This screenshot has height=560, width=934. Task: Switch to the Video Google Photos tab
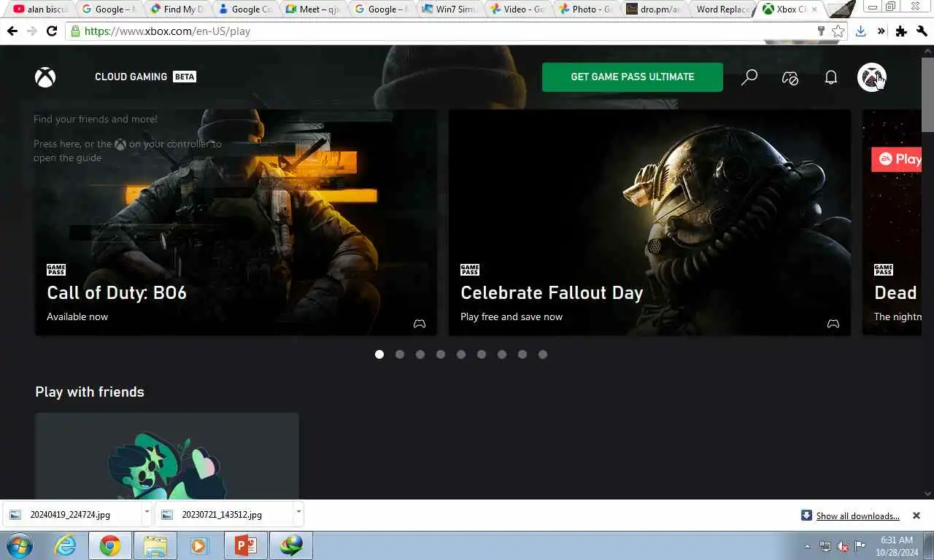coord(518,9)
